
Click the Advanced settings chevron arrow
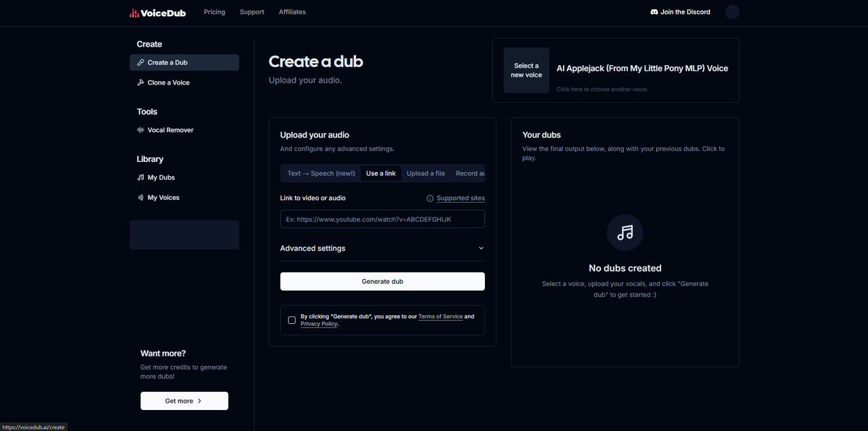click(481, 249)
